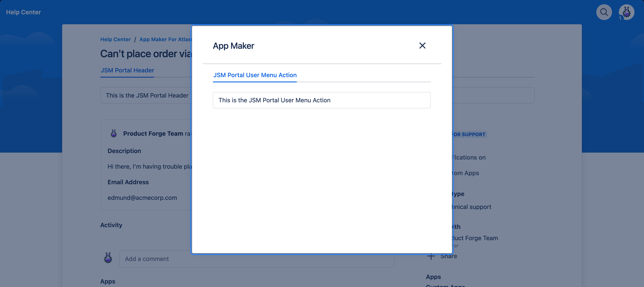Click text 'This is the JSM Portal User Menu Action'
The height and width of the screenshot is (287, 644).
tap(274, 100)
